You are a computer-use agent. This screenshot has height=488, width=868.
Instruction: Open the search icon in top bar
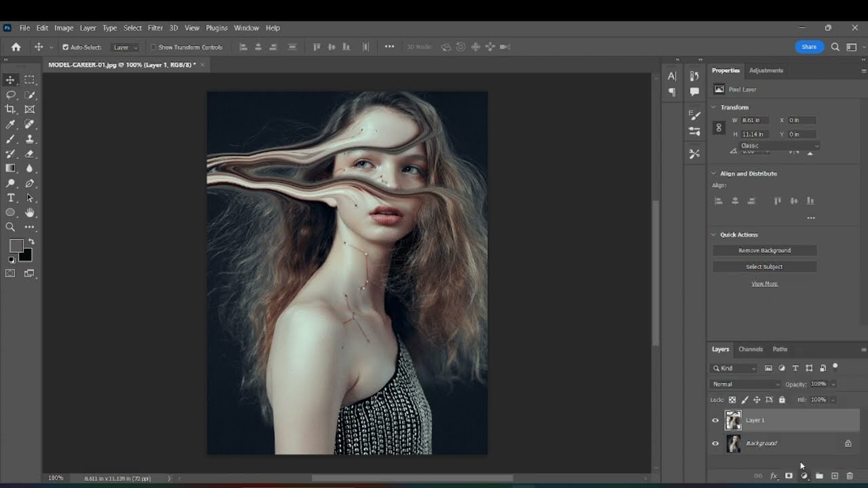point(835,47)
